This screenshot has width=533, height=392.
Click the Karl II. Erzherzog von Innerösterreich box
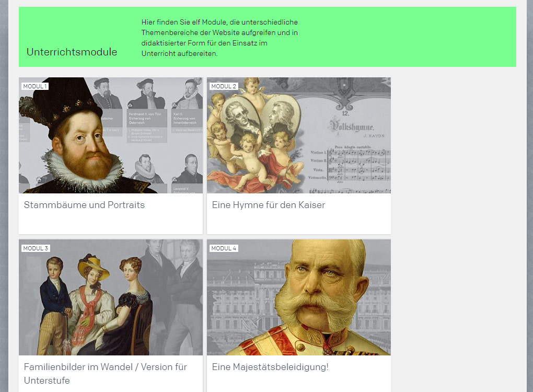coord(187,118)
